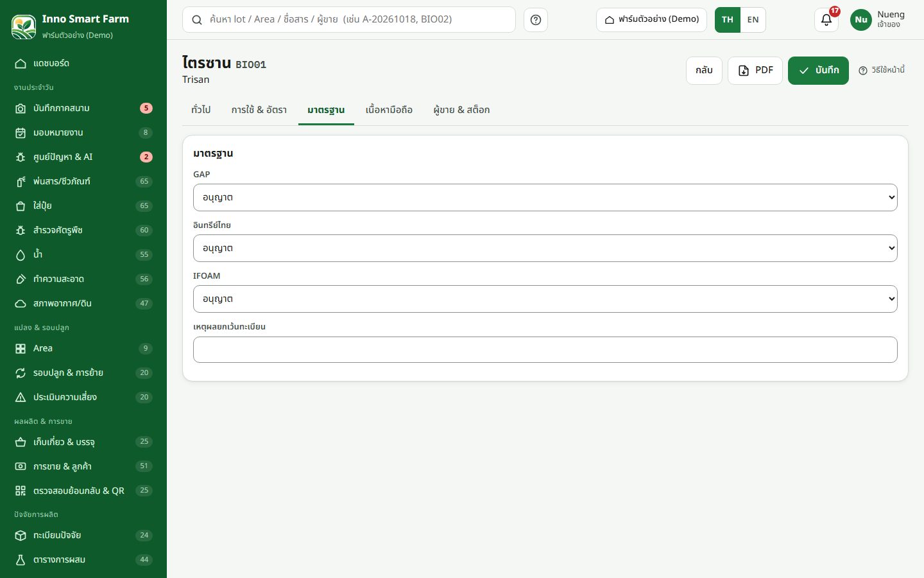The height and width of the screenshot is (578, 924).
Task: Open bug icon for ศูนย์ปัญหา & AI
Action: (21, 157)
